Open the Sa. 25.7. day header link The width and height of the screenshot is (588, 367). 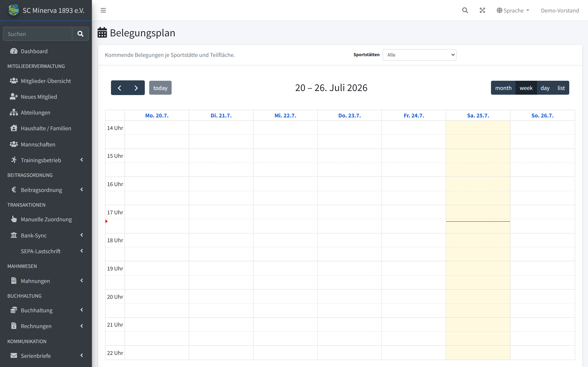click(x=478, y=116)
